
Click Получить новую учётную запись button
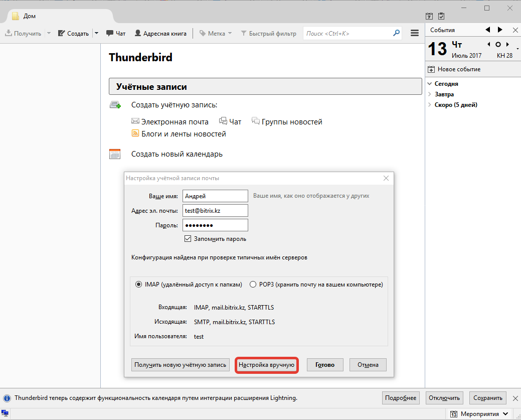(x=180, y=365)
